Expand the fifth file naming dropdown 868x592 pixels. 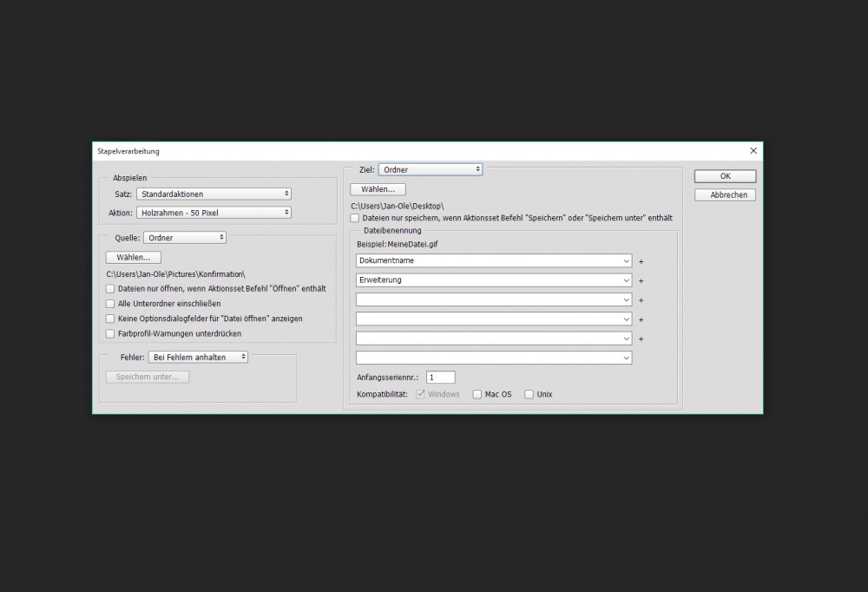[494, 339]
